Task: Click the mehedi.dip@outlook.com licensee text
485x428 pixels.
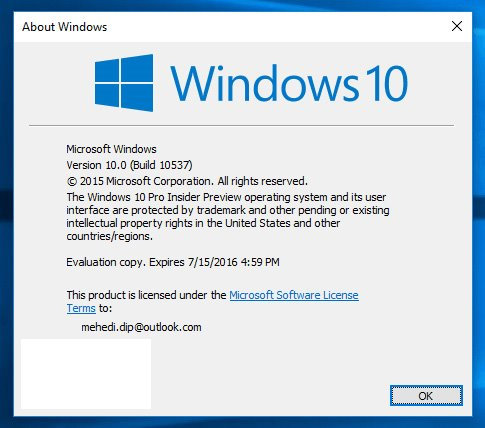Action: 141,327
